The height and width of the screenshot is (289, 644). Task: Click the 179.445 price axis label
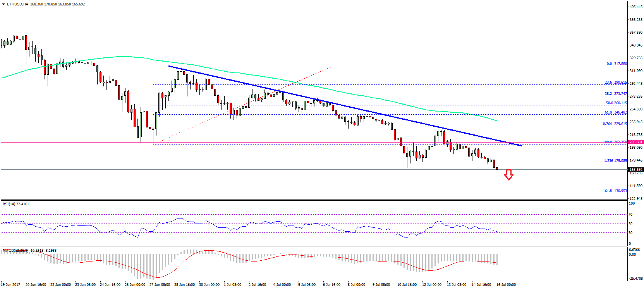[636, 160]
